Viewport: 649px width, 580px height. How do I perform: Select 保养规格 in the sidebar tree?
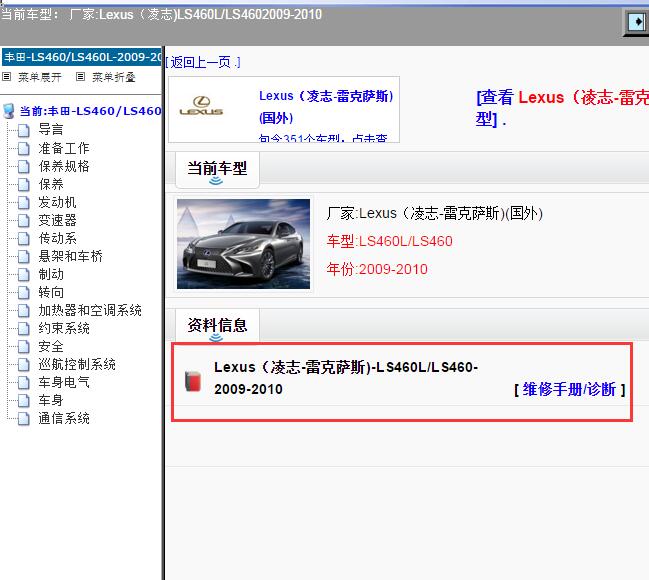(x=64, y=166)
